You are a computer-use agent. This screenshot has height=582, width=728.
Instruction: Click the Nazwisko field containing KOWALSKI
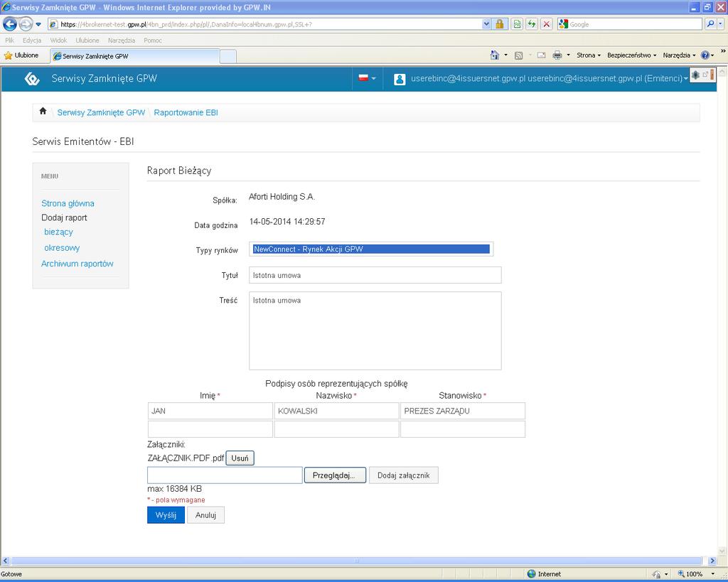click(336, 411)
